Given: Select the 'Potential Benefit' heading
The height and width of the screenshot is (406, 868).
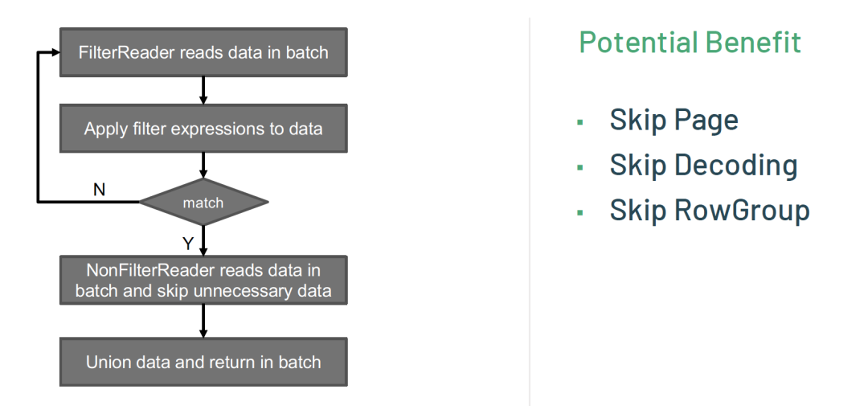Looking at the screenshot, I should click(690, 43).
